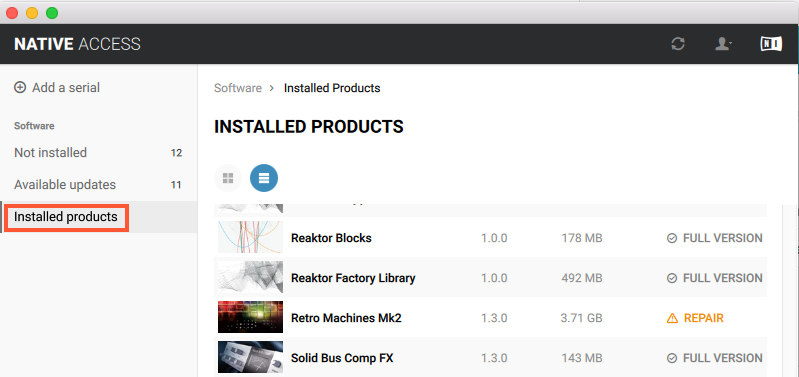799x377 pixels.
Task: Open Not installed section
Action: (x=50, y=153)
